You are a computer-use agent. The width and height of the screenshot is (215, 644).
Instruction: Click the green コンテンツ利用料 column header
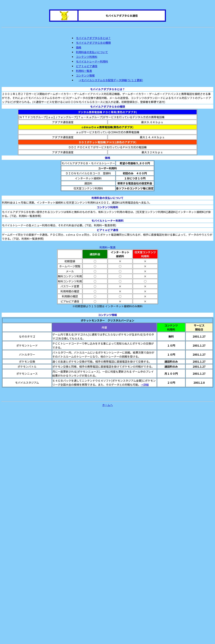(171, 328)
